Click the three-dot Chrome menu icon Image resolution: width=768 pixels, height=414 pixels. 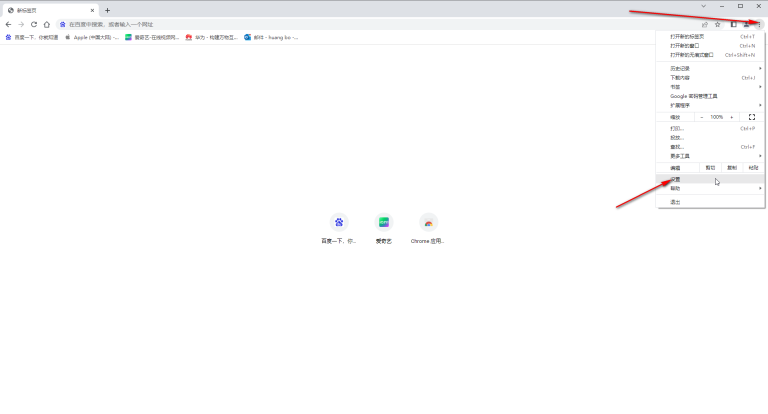point(759,24)
